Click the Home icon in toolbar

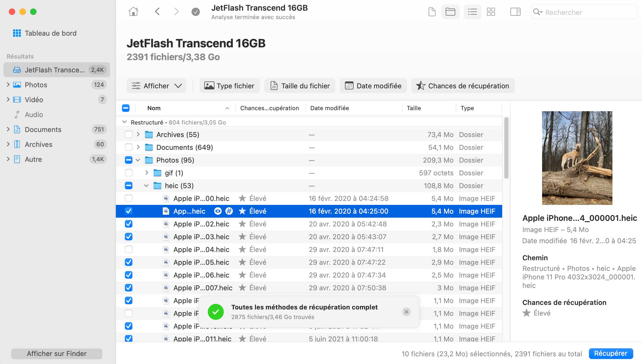pyautogui.click(x=133, y=12)
